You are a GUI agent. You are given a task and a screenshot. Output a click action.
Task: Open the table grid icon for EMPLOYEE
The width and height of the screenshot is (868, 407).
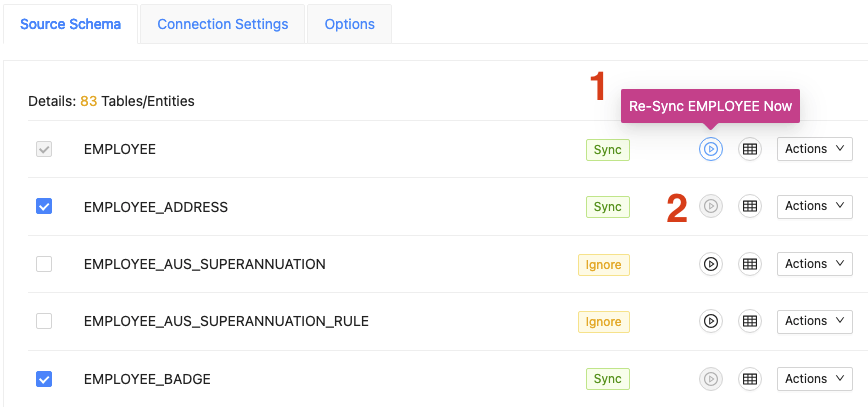750,150
